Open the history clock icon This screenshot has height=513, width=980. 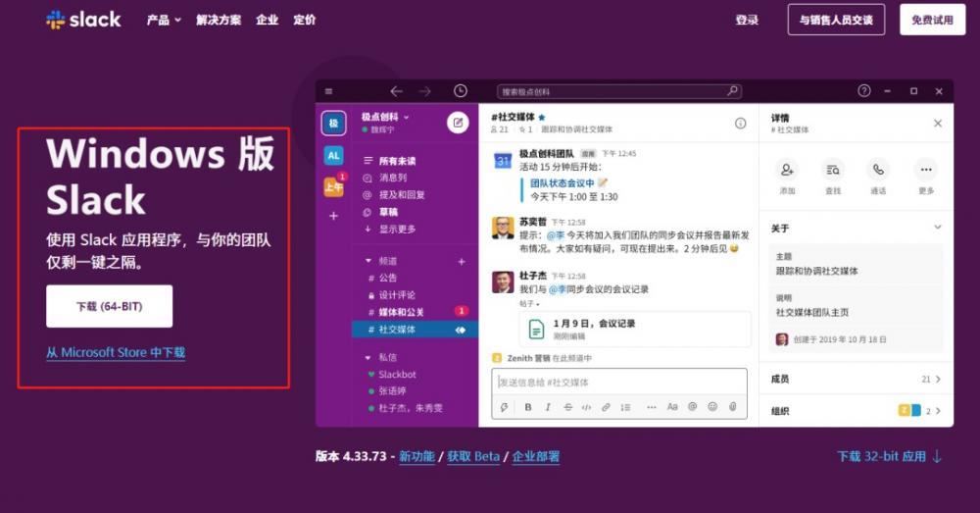point(460,91)
